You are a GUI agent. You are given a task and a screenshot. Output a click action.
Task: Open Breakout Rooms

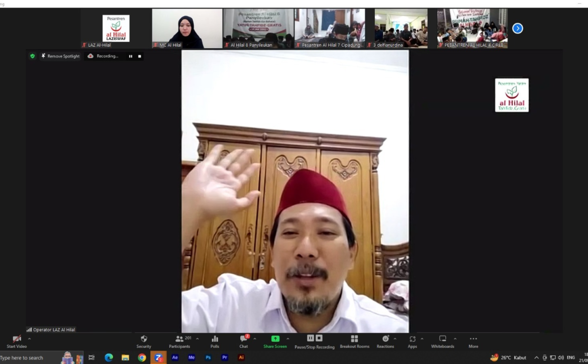point(354,341)
